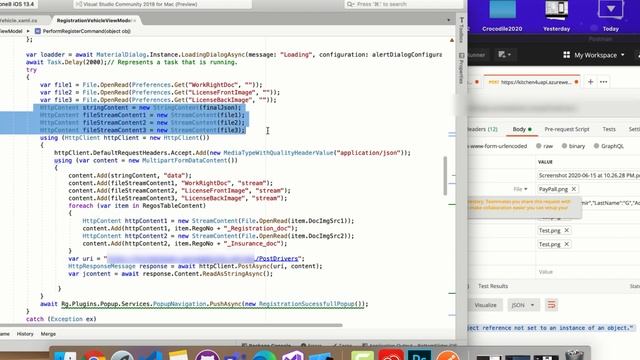The width and height of the screenshot is (640, 360).
Task: Click the method icon beside PerformRegisterCommand breadcrumb
Action: tap(38, 31)
